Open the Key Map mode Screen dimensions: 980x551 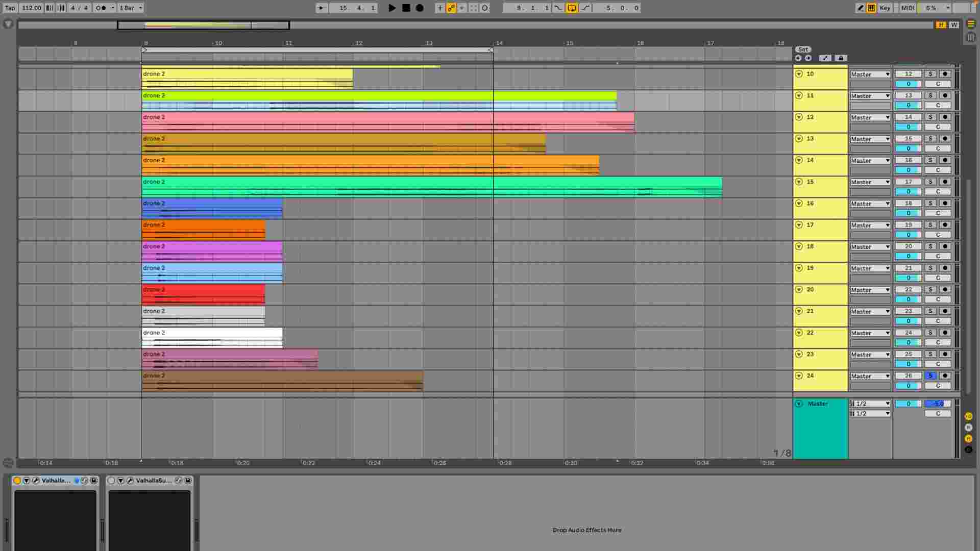click(885, 8)
